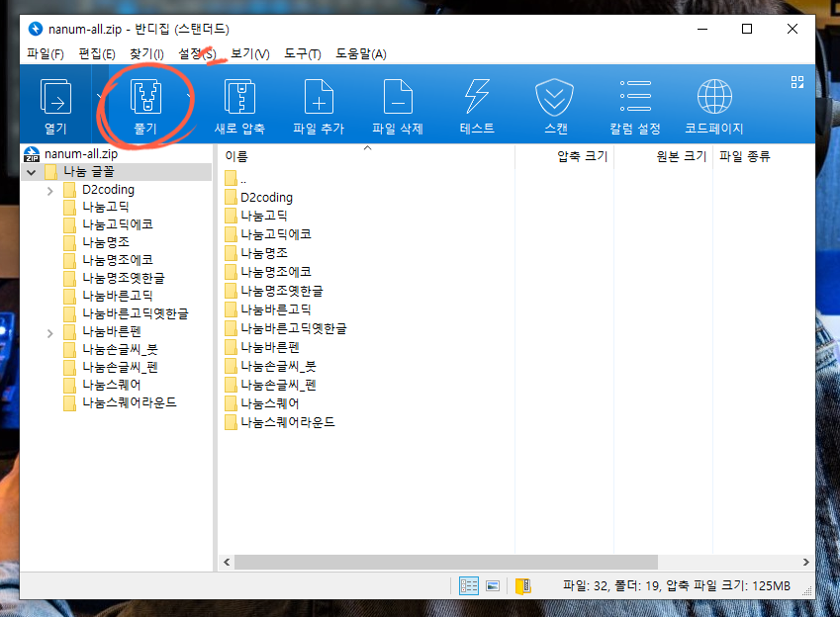840x617 pixels.
Task: Select D2coding folder in the file list
Action: click(259, 198)
